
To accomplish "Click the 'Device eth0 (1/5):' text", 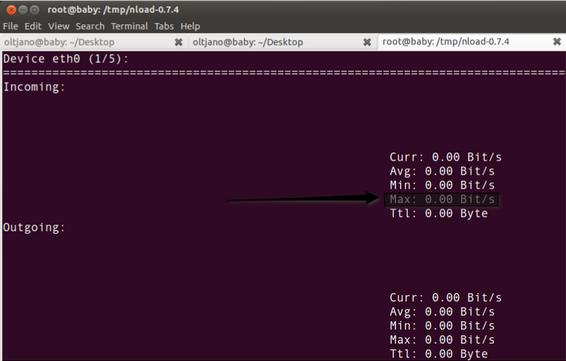I will coord(66,59).
